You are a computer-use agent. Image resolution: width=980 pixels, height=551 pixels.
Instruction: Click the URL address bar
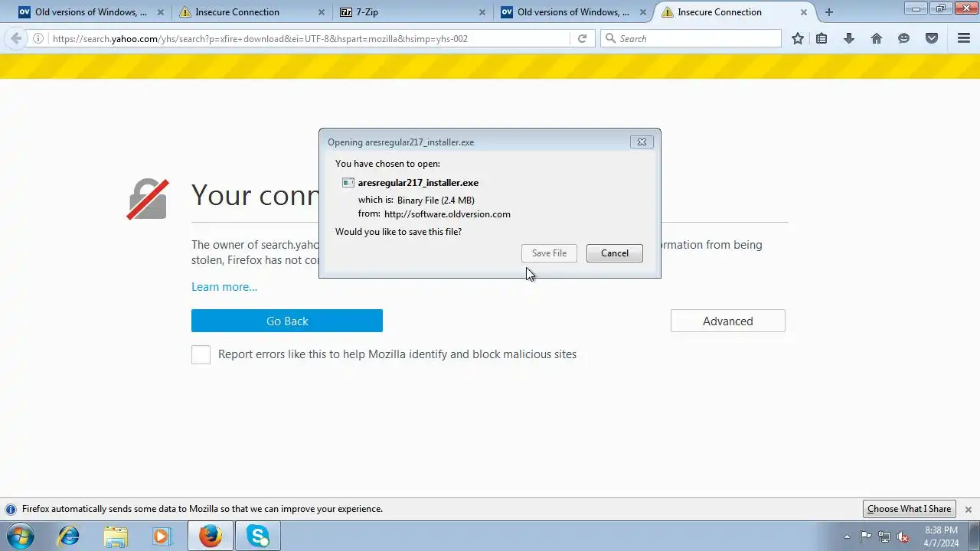click(x=309, y=38)
